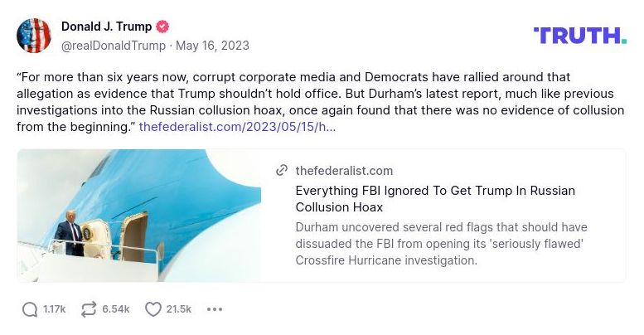Click the 6.54k ReTruth count
644x335 pixels.
[115, 309]
